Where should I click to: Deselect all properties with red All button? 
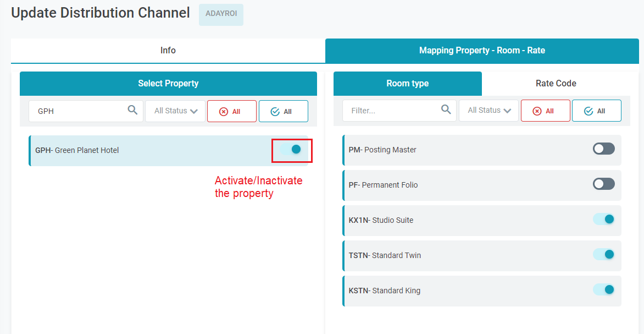pos(231,111)
